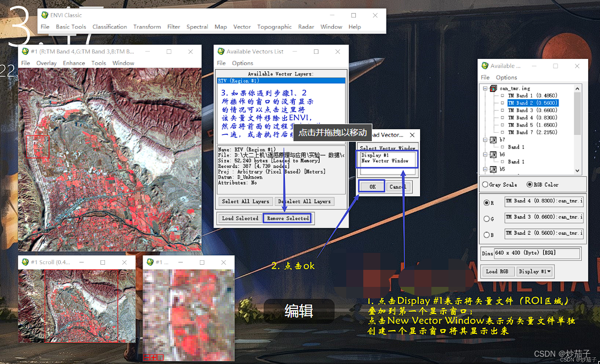Screen dimensions: 600x364
Task: Select the R channel radio button
Action: coord(486,202)
